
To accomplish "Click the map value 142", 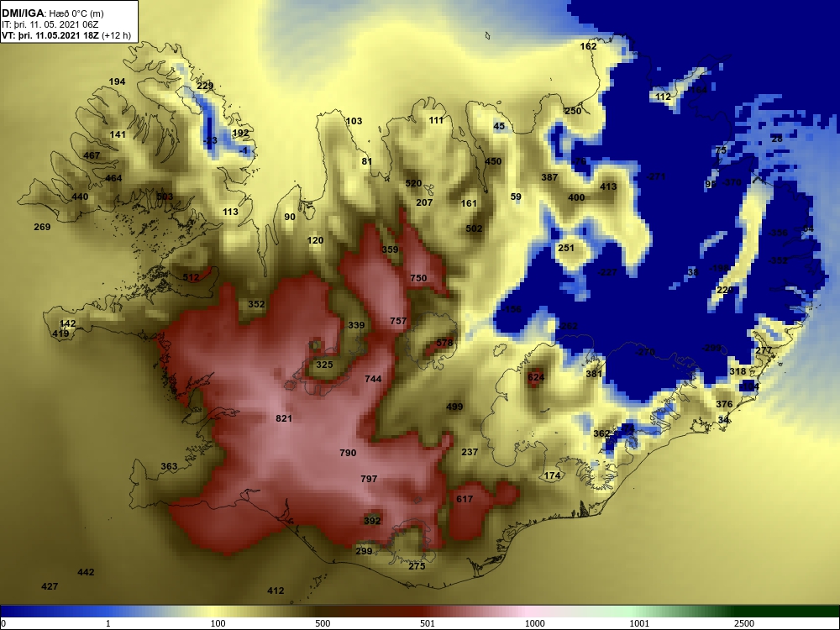I will 67,323.
